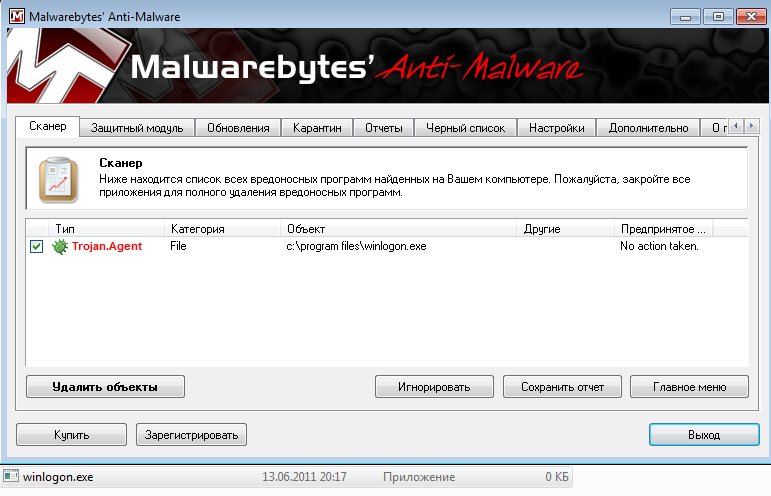This screenshot has width=771, height=496.
Task: Click the Выход button
Action: click(x=704, y=435)
